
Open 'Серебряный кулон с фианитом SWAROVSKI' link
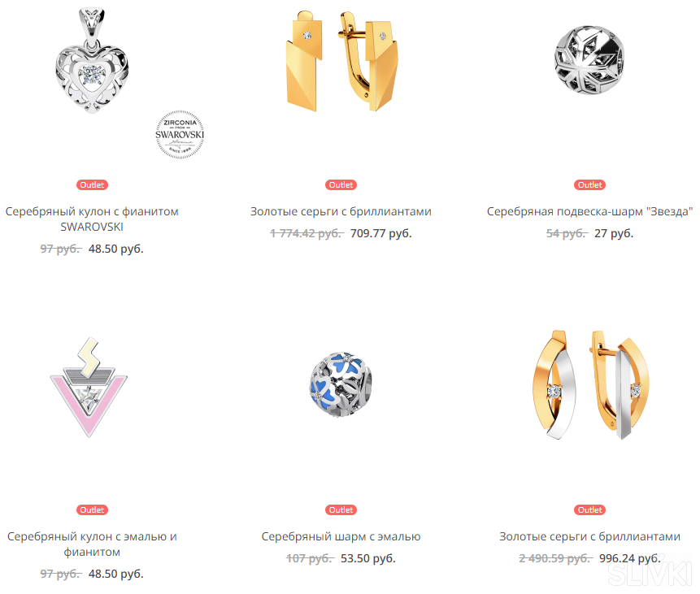pos(92,219)
